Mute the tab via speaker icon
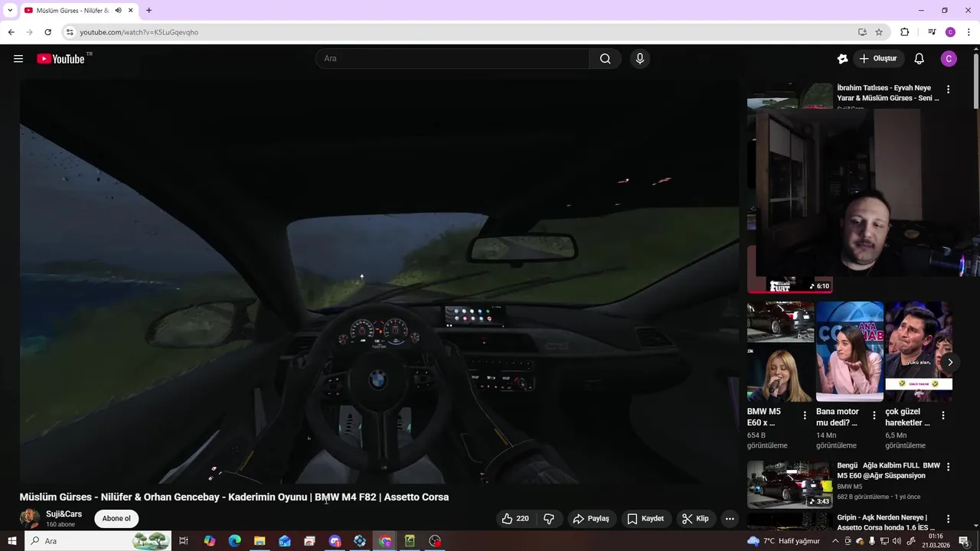Image resolution: width=980 pixels, height=551 pixels. click(118, 11)
